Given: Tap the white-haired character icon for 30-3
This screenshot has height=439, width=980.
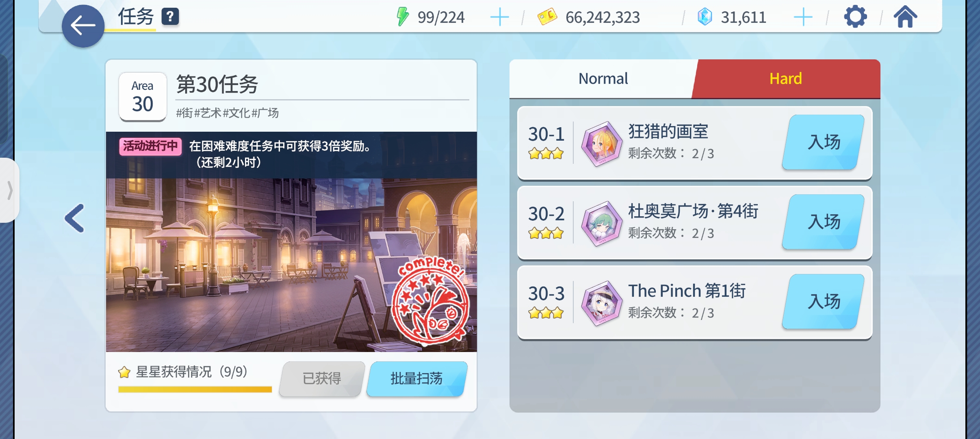Looking at the screenshot, I should pos(602,303).
